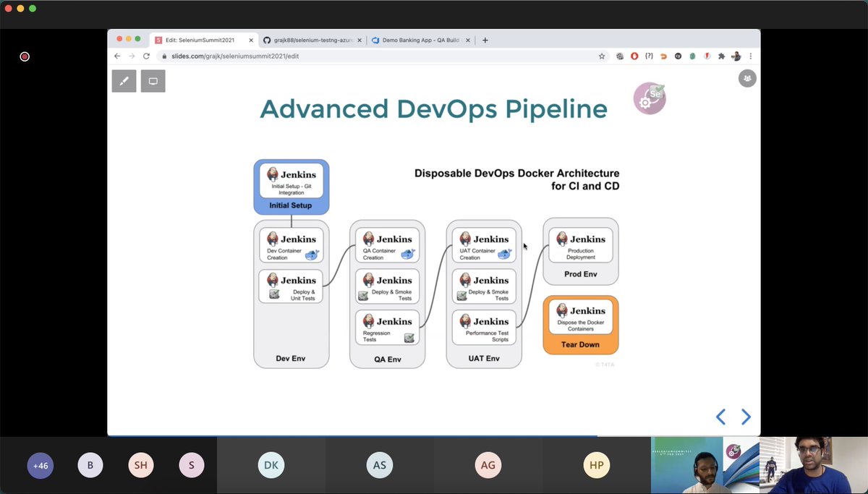
Task: Switch to the grajk88/selenium-testng GitHub tab
Action: [x=311, y=40]
